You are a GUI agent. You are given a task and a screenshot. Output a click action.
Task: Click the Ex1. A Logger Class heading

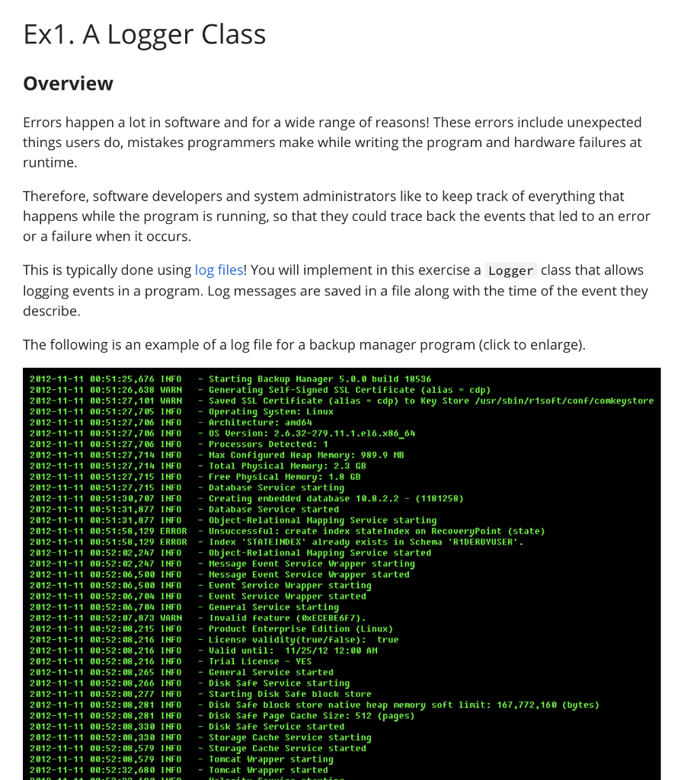pos(144,34)
